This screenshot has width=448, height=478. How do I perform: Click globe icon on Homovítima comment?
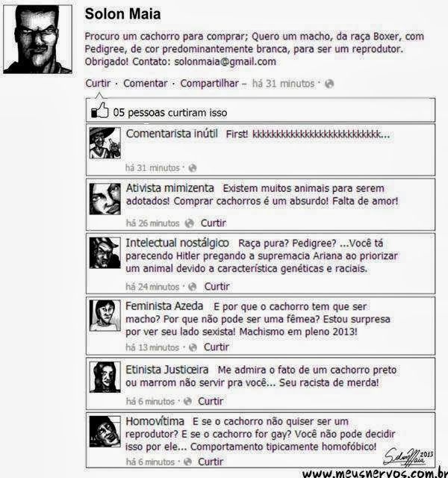coord(188,462)
